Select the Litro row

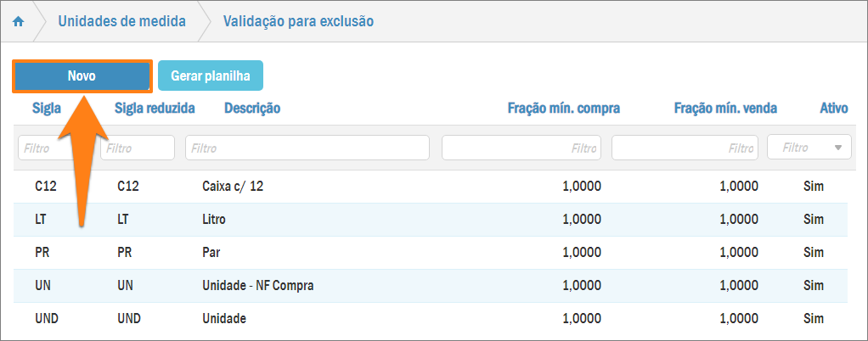pyautogui.click(x=214, y=220)
